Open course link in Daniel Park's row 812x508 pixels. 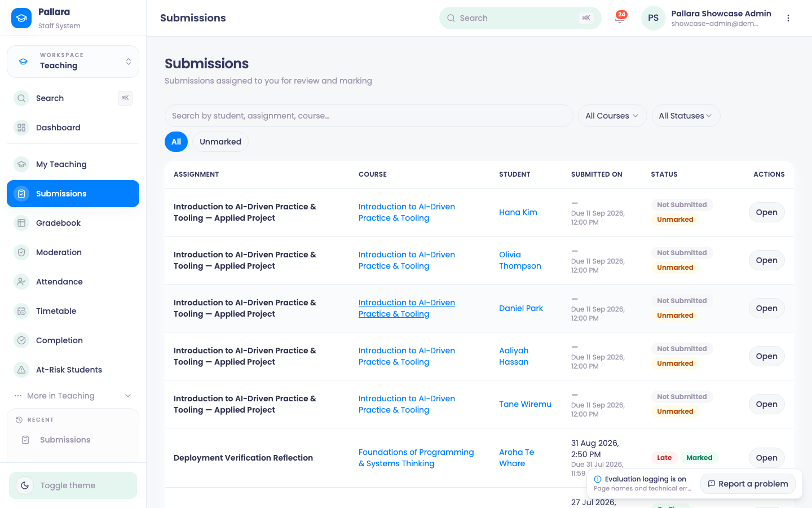click(x=407, y=308)
